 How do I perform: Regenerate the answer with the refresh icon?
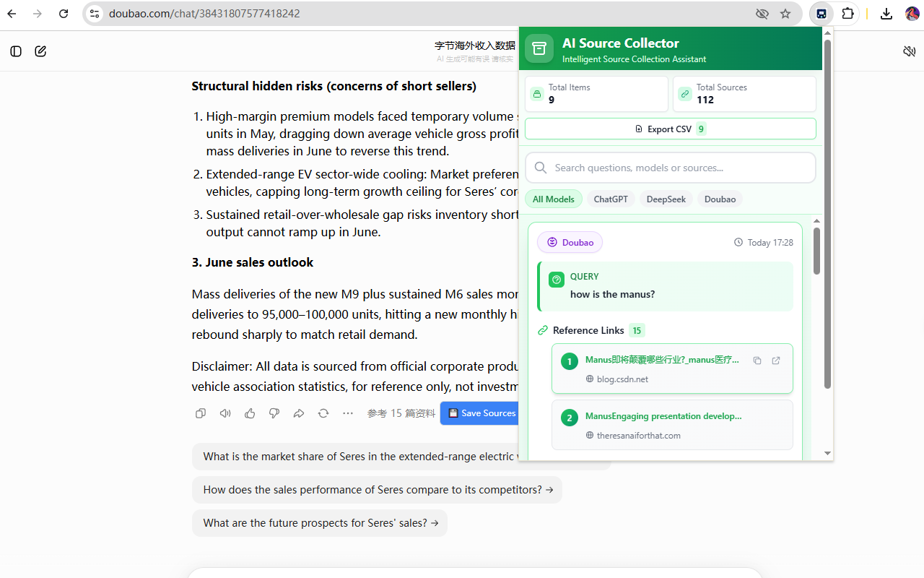click(323, 413)
